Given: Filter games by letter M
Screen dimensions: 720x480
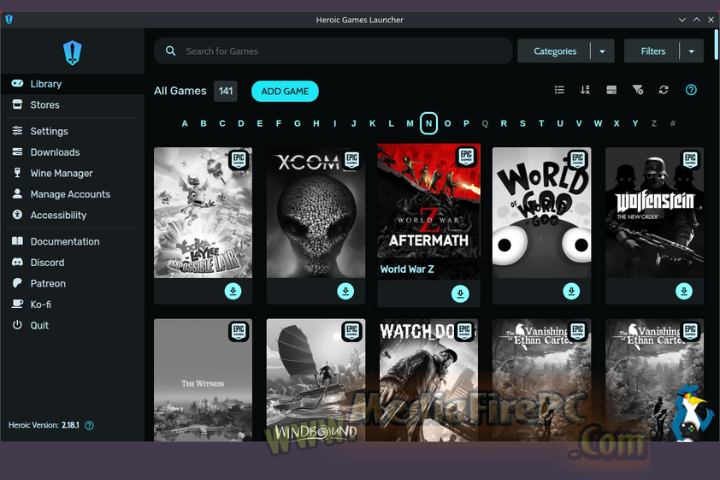Looking at the screenshot, I should click(x=410, y=124).
